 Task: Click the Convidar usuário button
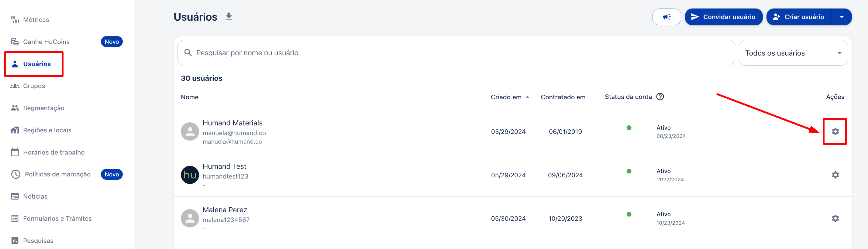[x=723, y=17]
